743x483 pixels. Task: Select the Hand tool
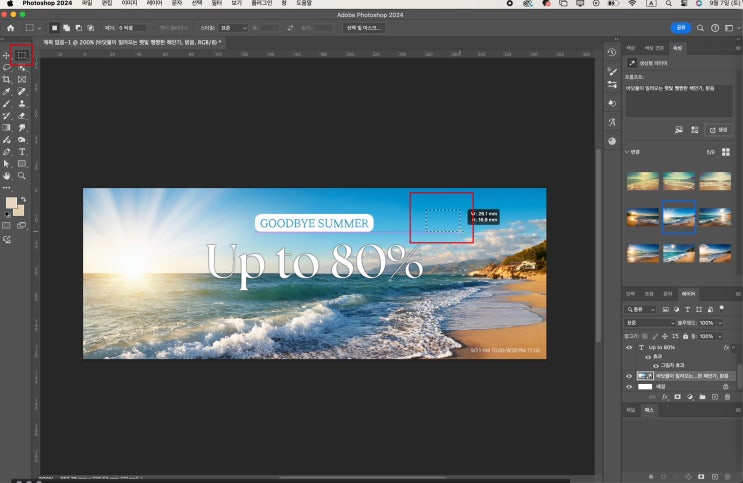pos(6,176)
